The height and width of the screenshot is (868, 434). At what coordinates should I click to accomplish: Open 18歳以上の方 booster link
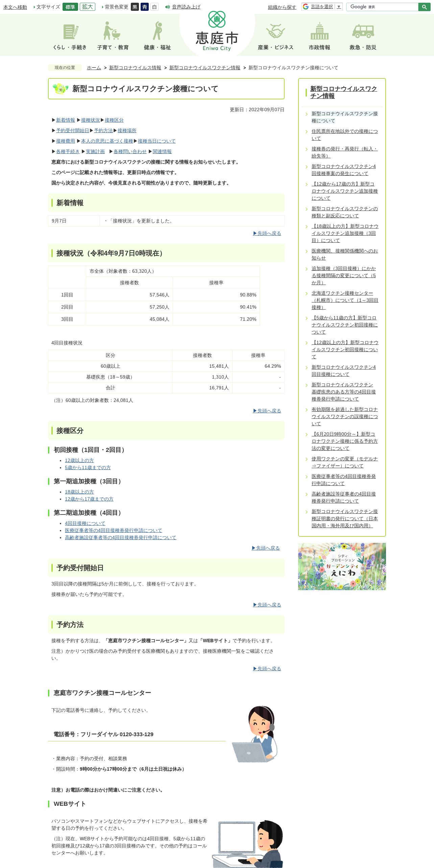pos(79,492)
